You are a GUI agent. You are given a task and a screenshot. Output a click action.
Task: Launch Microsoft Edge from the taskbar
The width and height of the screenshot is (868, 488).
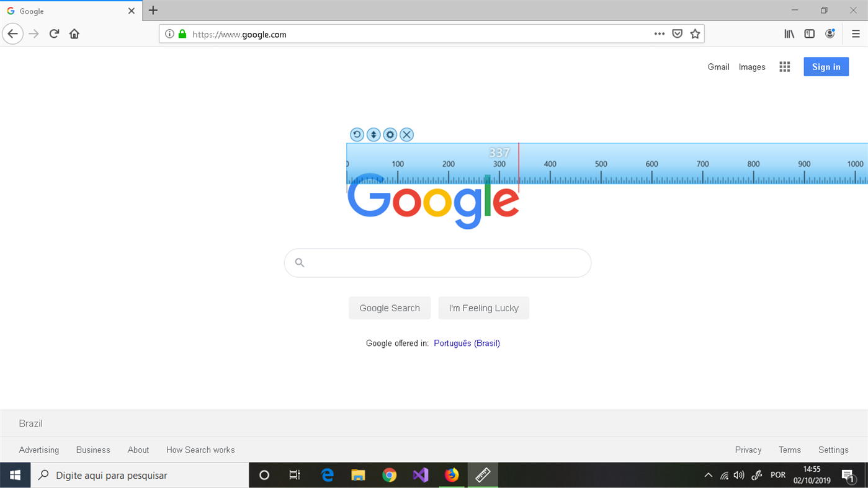point(327,475)
